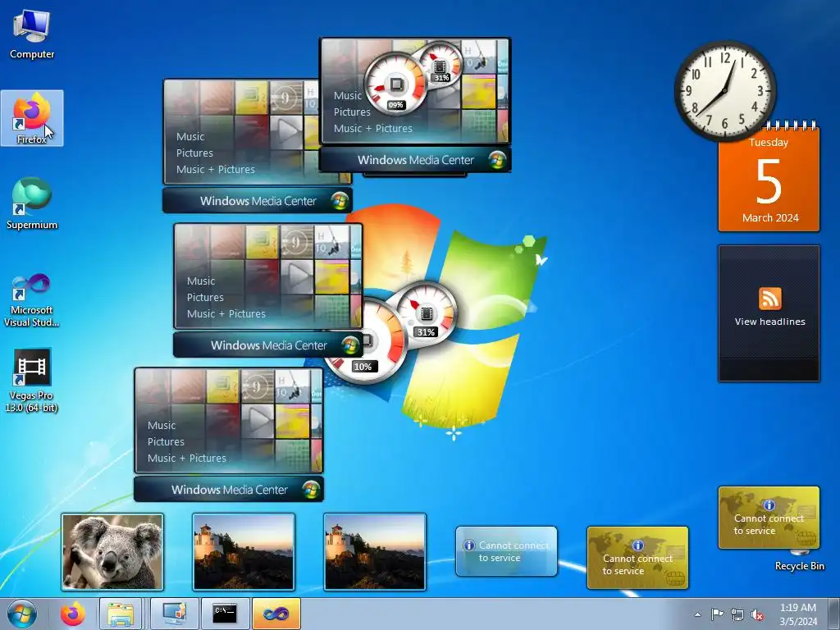
Task: Click info icon in gold gadget above Recycle Bin
Action: pos(769,505)
